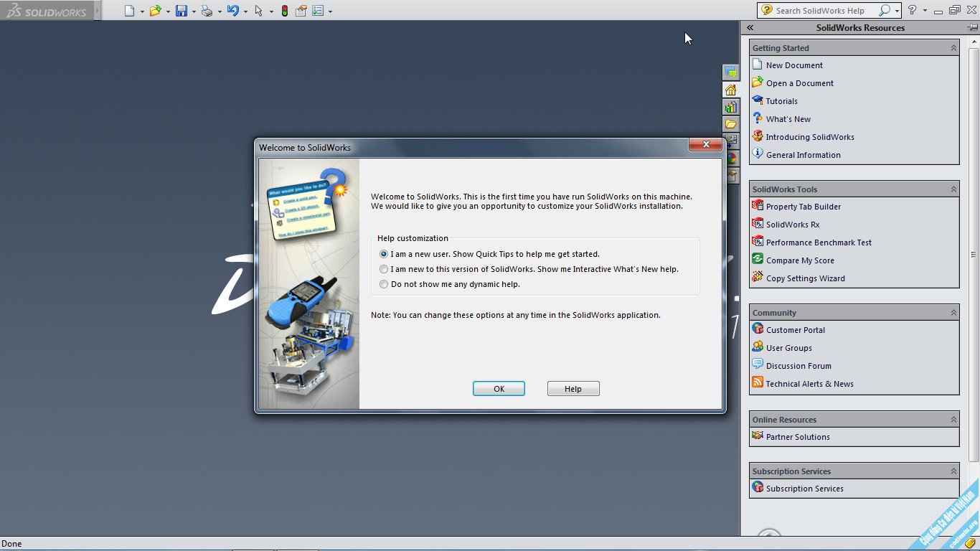Open the Options checklist toolbar icon

318,11
